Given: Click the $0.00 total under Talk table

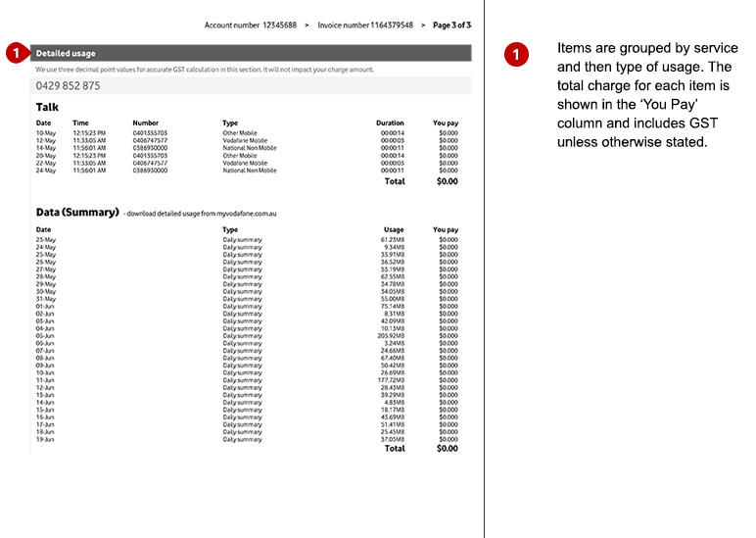Looking at the screenshot, I should point(447,181).
